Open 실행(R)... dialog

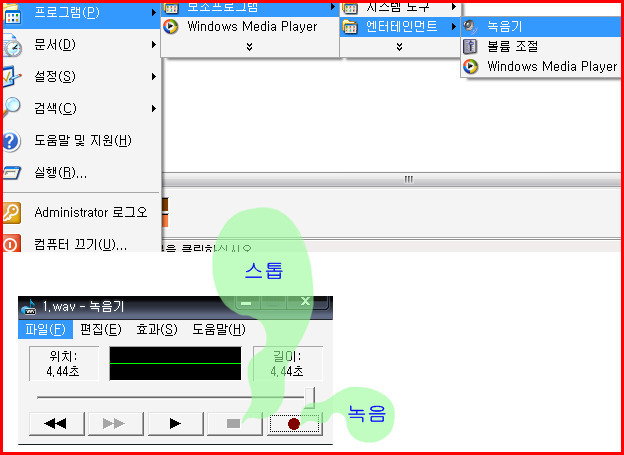pos(81,173)
